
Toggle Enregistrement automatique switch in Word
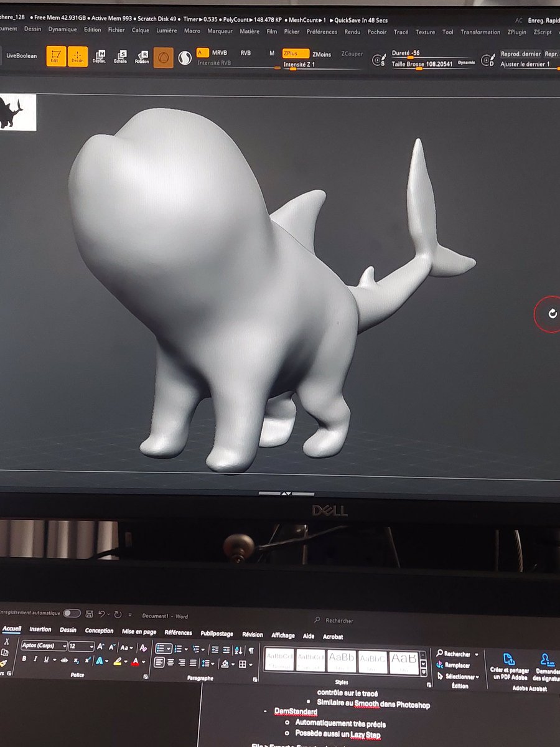[72, 613]
